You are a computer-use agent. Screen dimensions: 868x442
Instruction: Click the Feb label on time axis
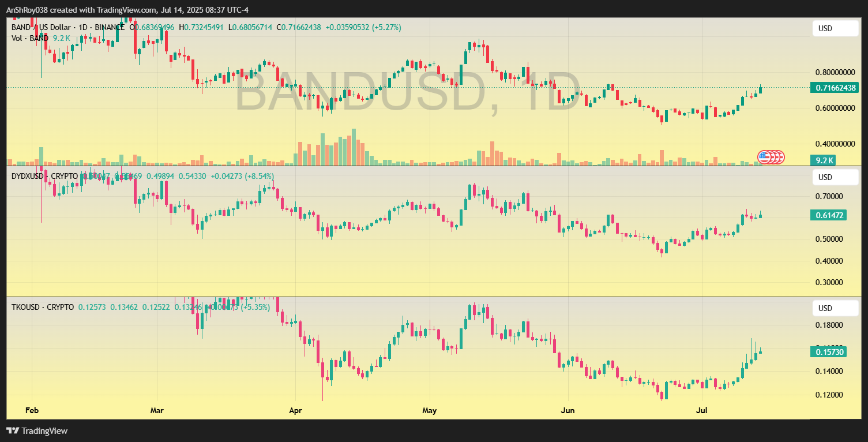[32, 411]
